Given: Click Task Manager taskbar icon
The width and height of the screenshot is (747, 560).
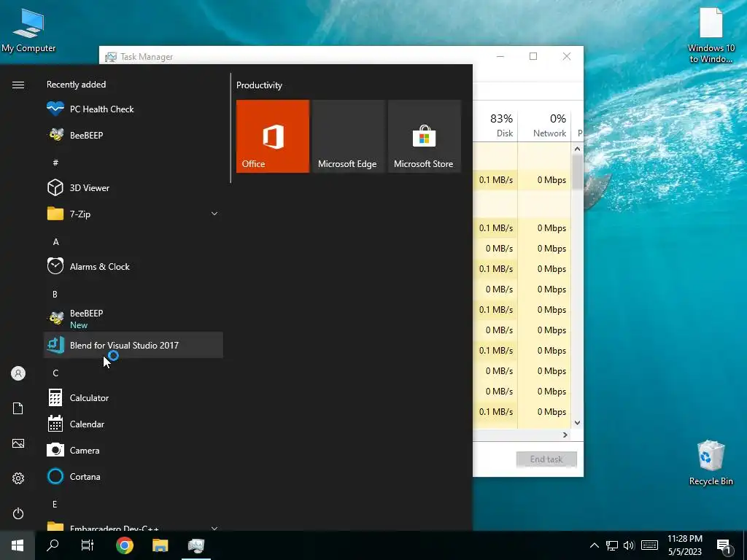Looking at the screenshot, I should [x=196, y=545].
